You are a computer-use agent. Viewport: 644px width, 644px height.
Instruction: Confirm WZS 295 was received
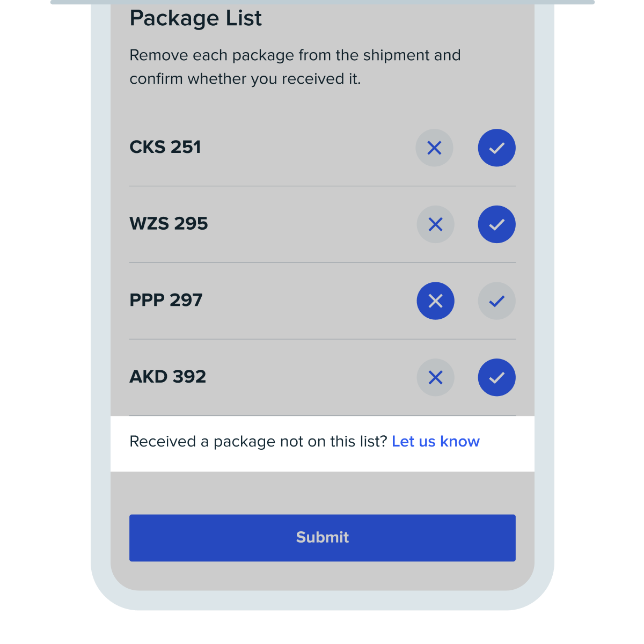click(497, 224)
